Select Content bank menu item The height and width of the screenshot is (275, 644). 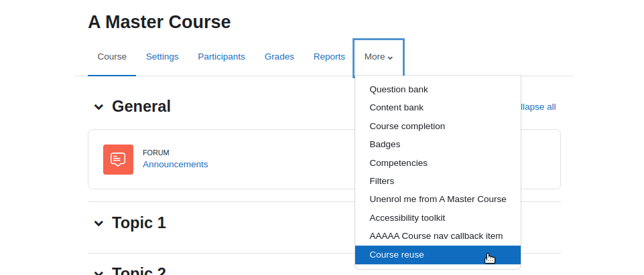tap(438, 107)
